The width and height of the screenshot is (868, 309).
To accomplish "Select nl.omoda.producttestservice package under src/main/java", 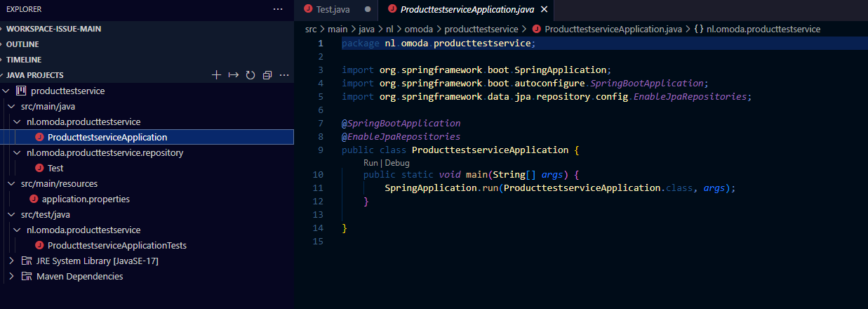I will [84, 121].
